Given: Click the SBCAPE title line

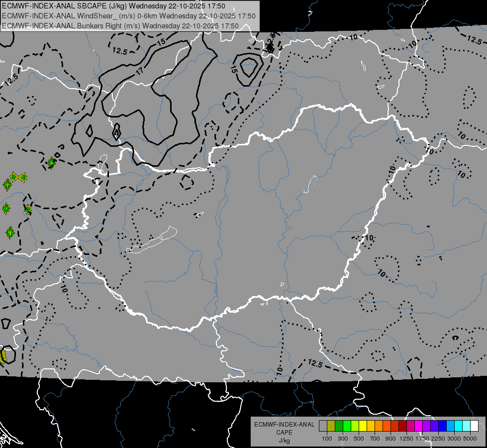Looking at the screenshot, I should (114, 6).
